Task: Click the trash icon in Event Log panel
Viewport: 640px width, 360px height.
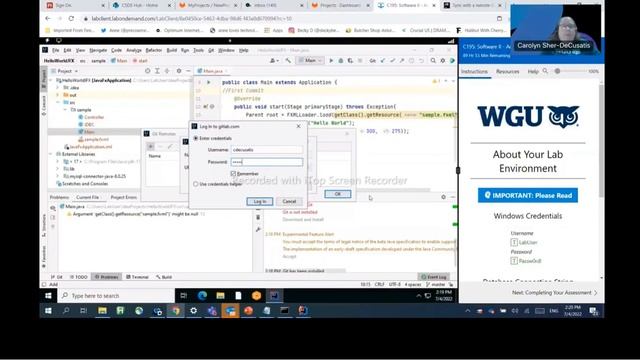Action: click(258, 218)
